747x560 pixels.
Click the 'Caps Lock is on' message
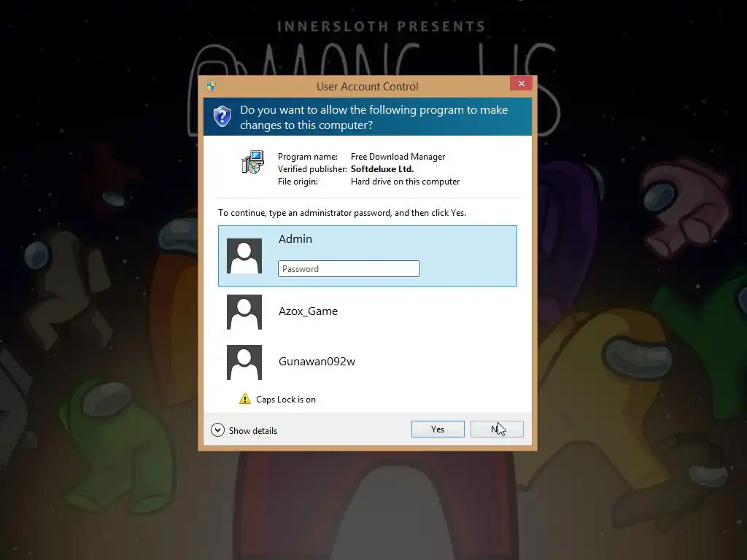click(x=286, y=400)
